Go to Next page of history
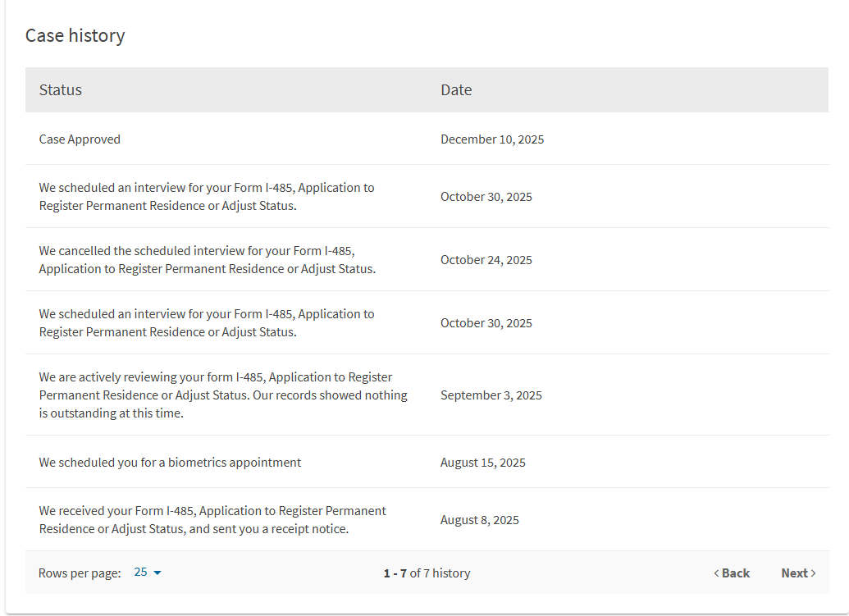849x616 pixels. 794,573
